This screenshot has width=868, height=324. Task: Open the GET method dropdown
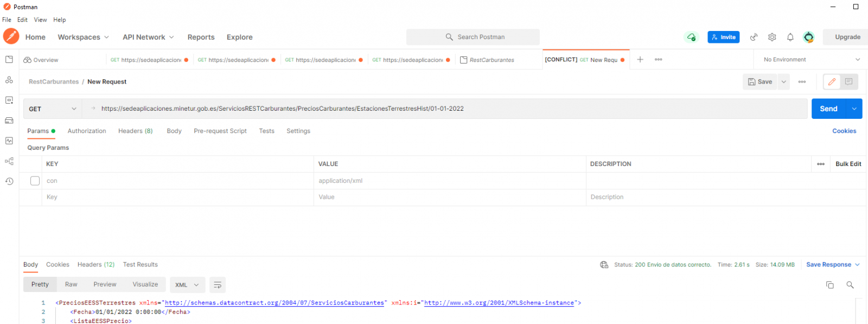53,109
